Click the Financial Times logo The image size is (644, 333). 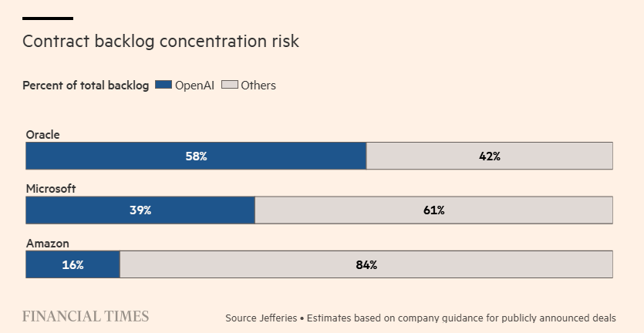coord(86,317)
